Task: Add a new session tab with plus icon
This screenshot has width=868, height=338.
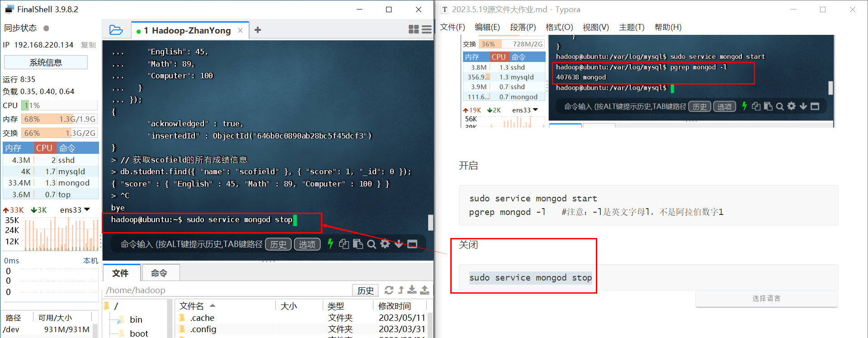Action: tap(258, 30)
